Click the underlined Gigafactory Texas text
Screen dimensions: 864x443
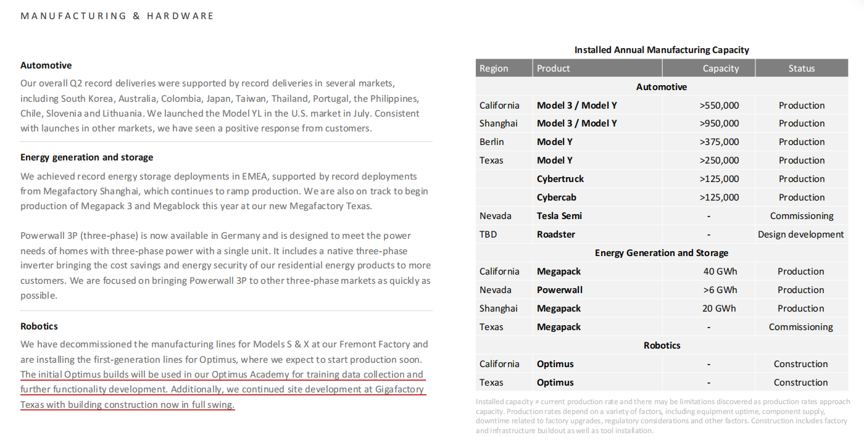coord(222,397)
